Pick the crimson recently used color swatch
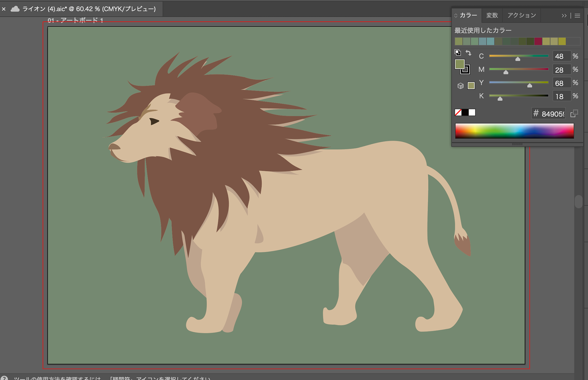Image resolution: width=588 pixels, height=380 pixels. point(538,41)
